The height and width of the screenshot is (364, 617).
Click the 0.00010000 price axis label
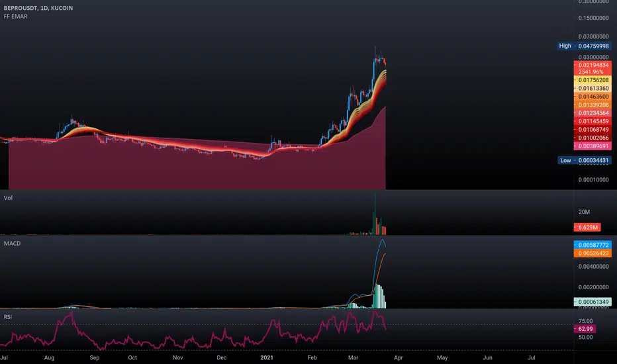coord(593,180)
